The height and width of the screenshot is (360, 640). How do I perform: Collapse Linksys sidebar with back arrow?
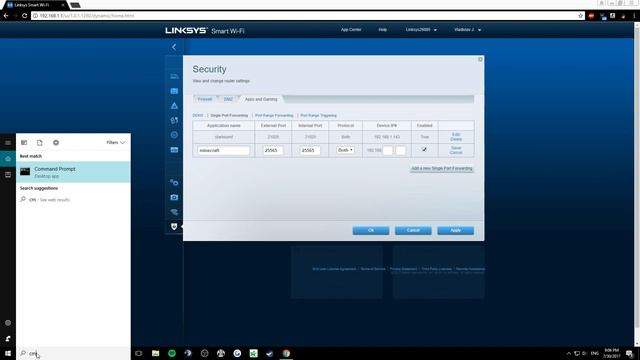(174, 47)
